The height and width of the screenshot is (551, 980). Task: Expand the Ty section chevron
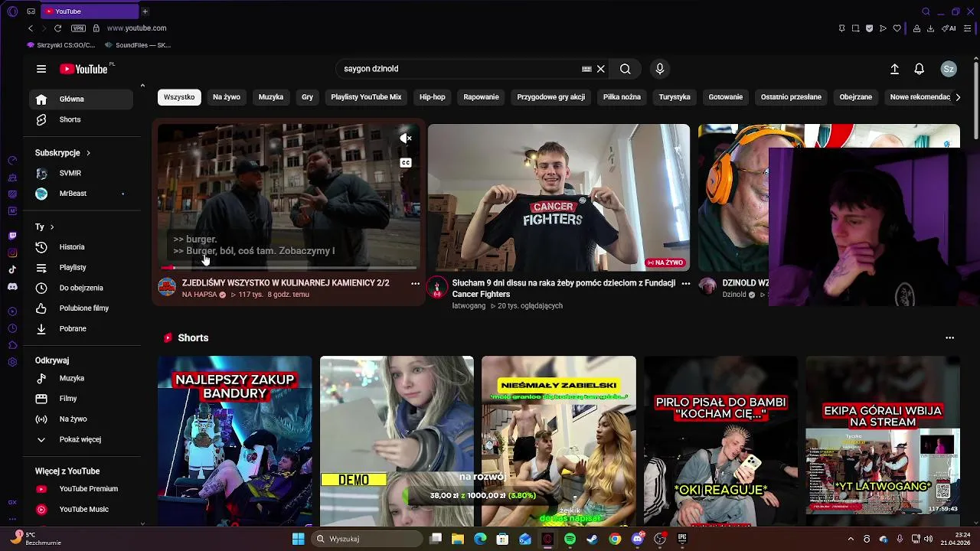click(52, 227)
